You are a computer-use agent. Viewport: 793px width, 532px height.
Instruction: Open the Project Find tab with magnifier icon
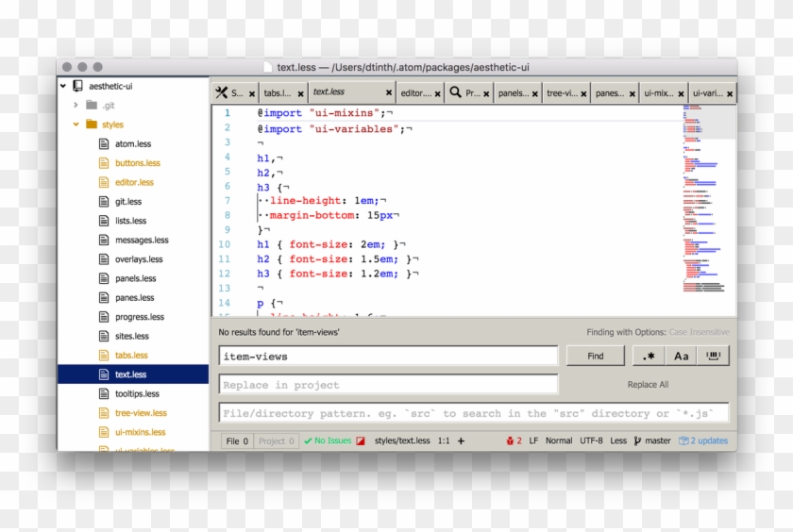(x=464, y=93)
